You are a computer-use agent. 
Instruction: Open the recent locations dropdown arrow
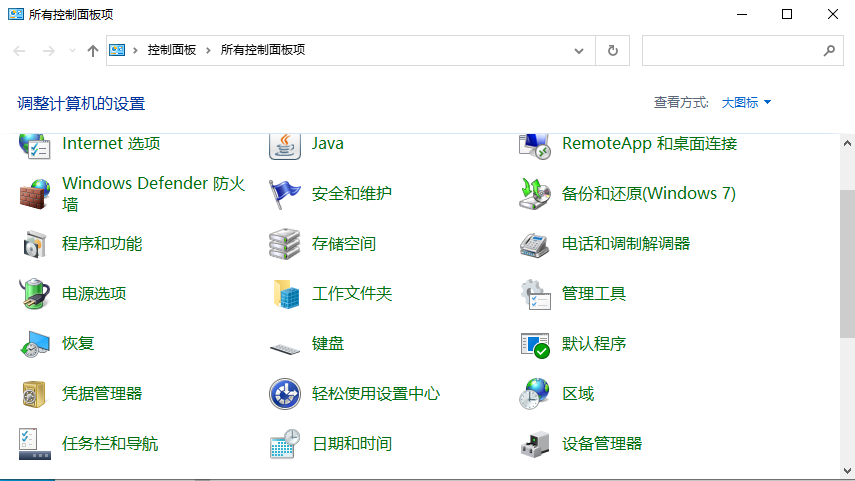tap(72, 51)
